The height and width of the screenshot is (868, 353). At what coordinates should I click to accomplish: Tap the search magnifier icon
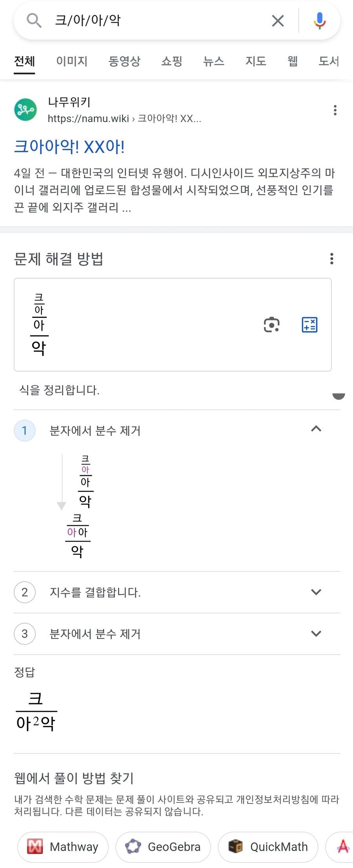pos(34,20)
